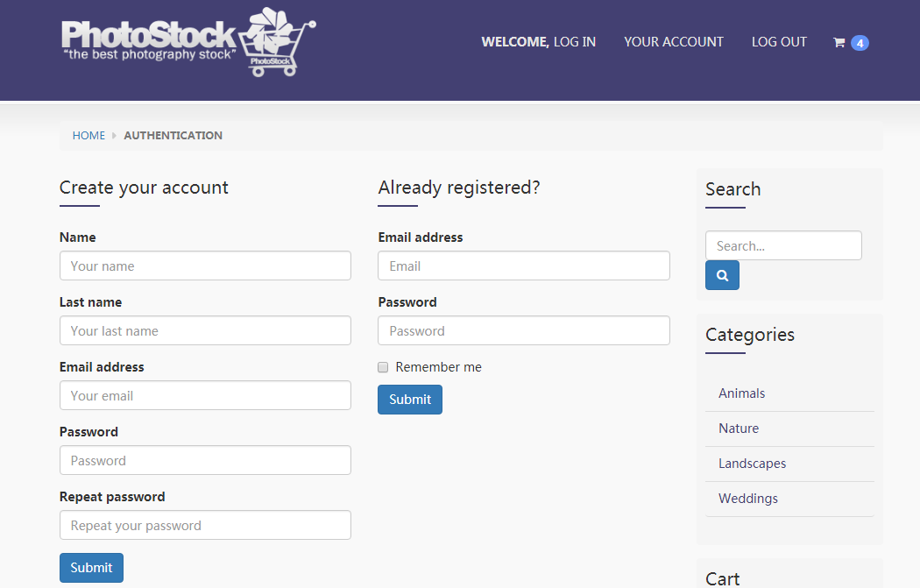920x588 pixels.
Task: Tick the Remember me checkbox
Action: (x=383, y=367)
